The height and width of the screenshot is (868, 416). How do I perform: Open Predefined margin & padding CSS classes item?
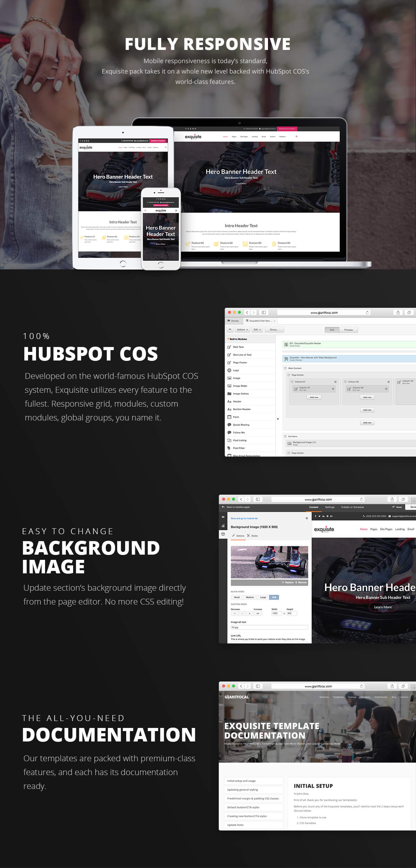point(253,798)
